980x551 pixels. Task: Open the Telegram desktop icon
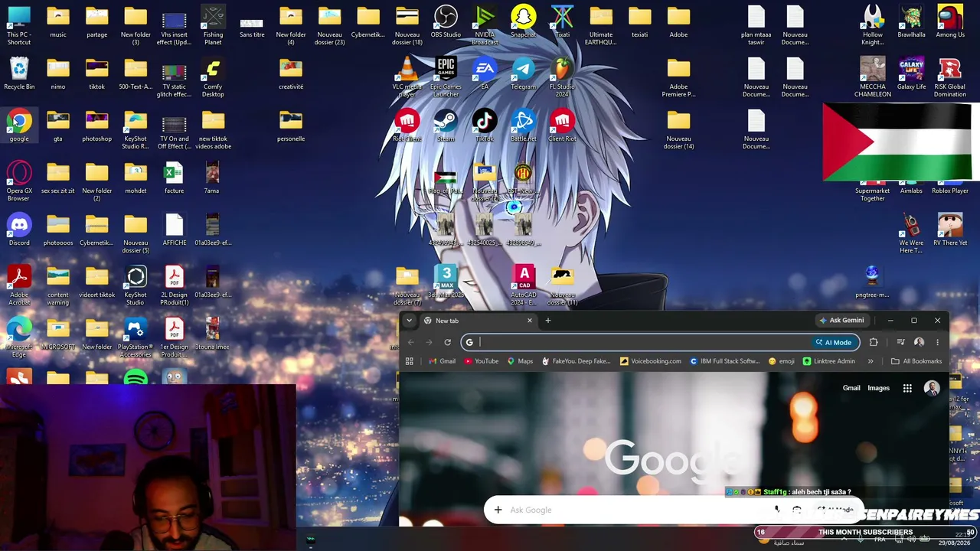coord(523,74)
